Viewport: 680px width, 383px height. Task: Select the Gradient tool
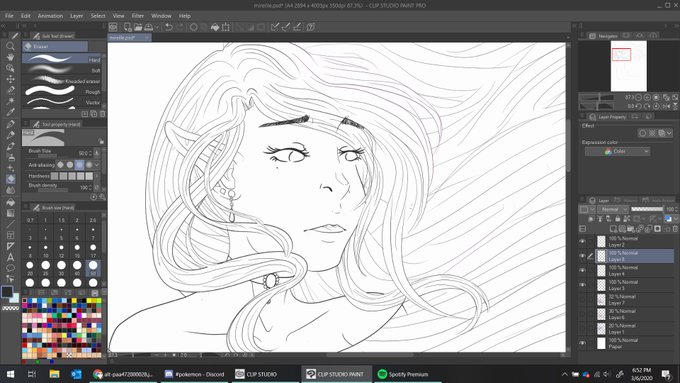(10, 213)
